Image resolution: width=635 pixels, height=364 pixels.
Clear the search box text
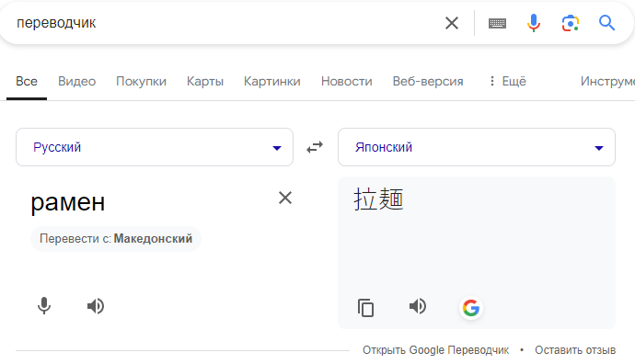[452, 23]
